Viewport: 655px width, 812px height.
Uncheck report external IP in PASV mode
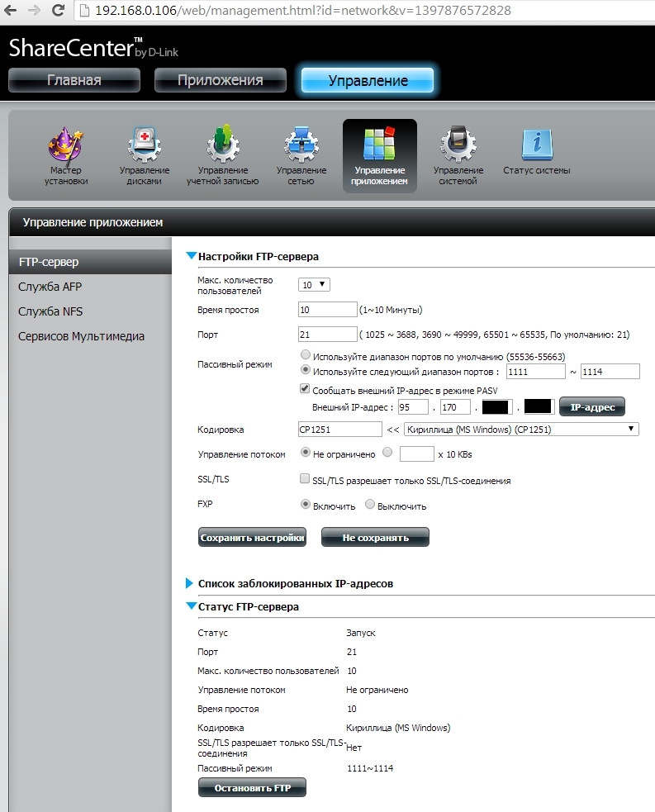306,389
